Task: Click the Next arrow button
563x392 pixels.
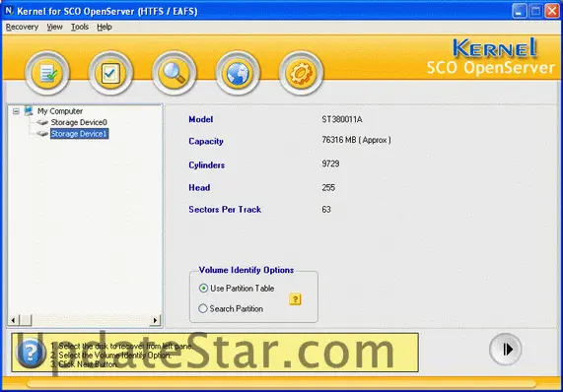Action: click(x=505, y=349)
